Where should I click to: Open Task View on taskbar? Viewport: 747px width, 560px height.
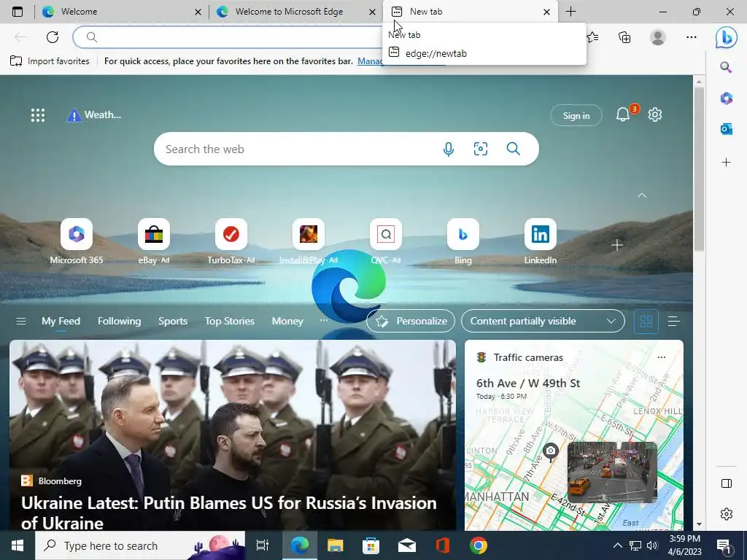point(262,545)
